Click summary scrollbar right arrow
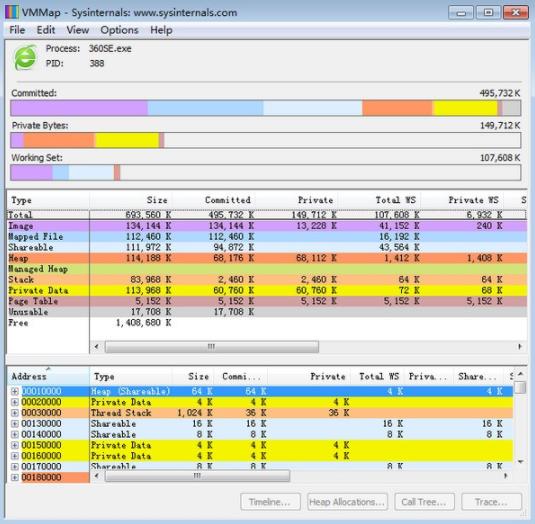 pos(520,347)
